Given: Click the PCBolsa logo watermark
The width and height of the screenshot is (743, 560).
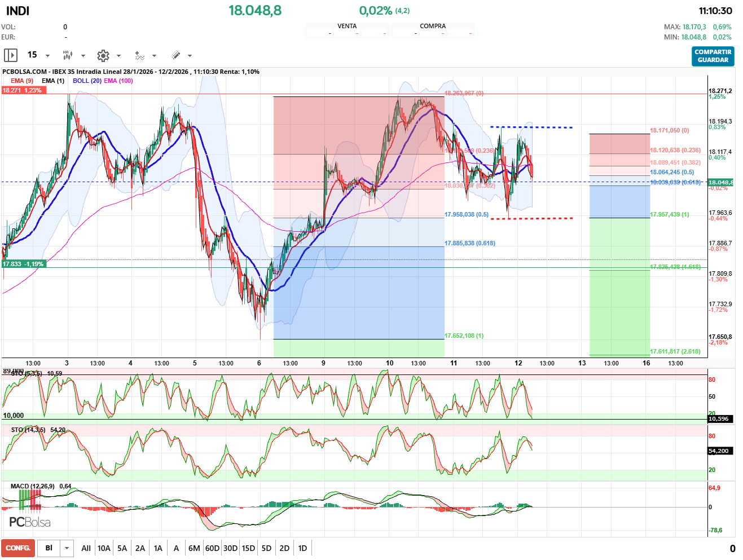Looking at the screenshot, I should pos(30,522).
